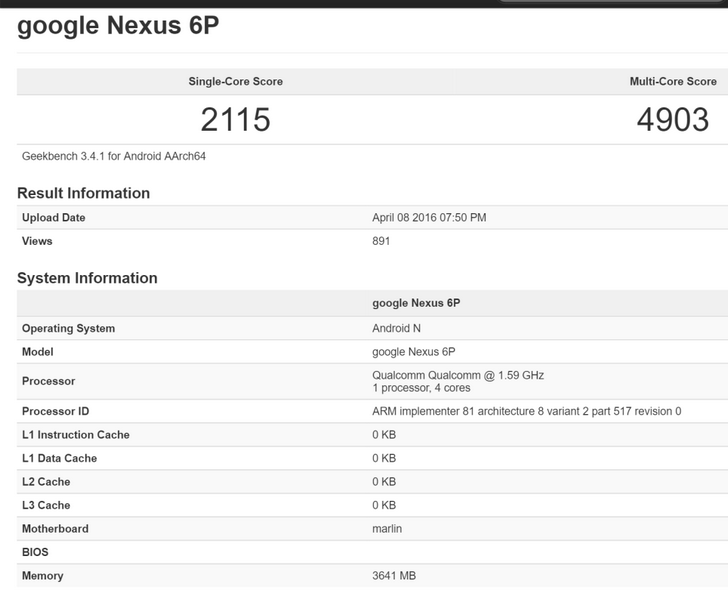Image resolution: width=728 pixels, height=600 pixels.
Task: Click the 'google Nexus 6P' page title
Action: pyautogui.click(x=118, y=26)
